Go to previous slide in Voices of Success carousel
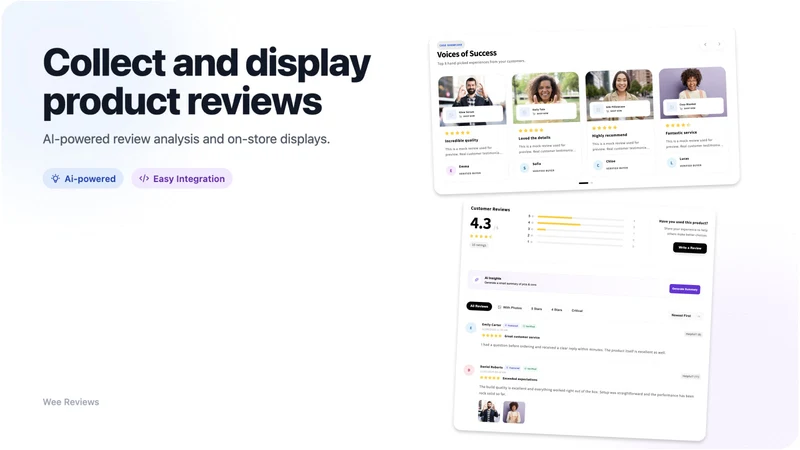The height and width of the screenshot is (450, 800). (x=705, y=44)
